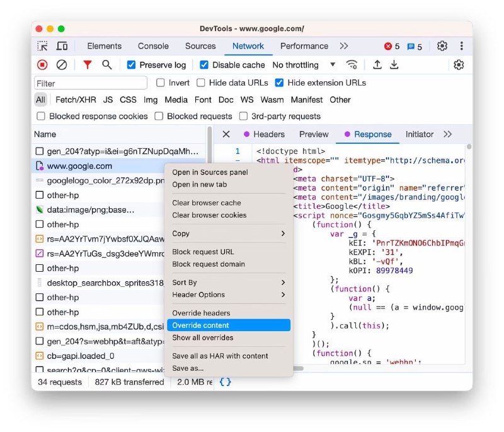Toggle the red filter funnel icon
Screen dimensions: 504x432
click(x=87, y=65)
